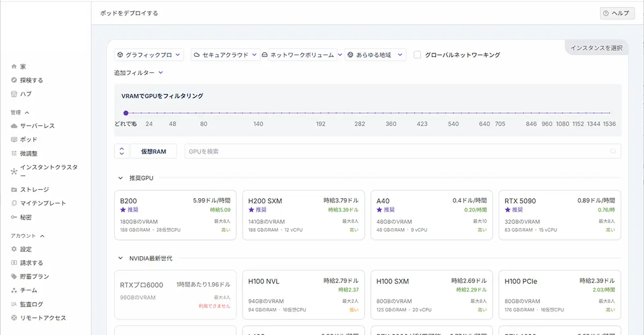644x335 pixels.
Task: Click the hub icon beside ハブ
Action: tap(14, 93)
